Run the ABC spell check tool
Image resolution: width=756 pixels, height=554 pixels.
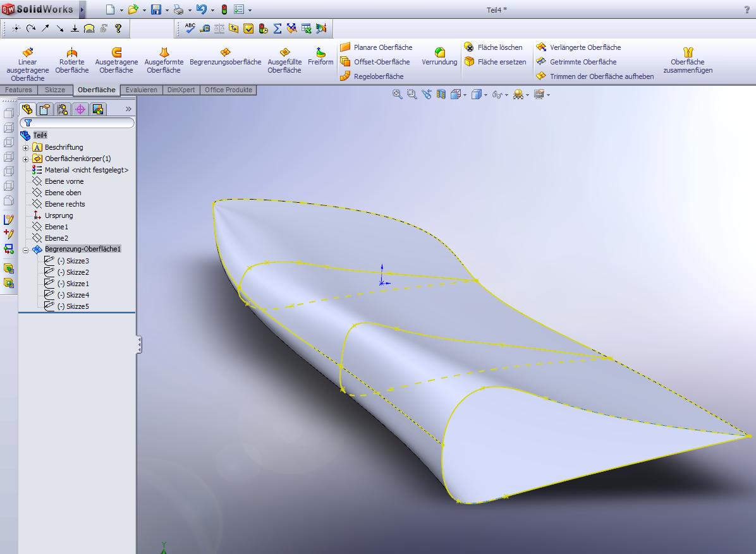190,28
